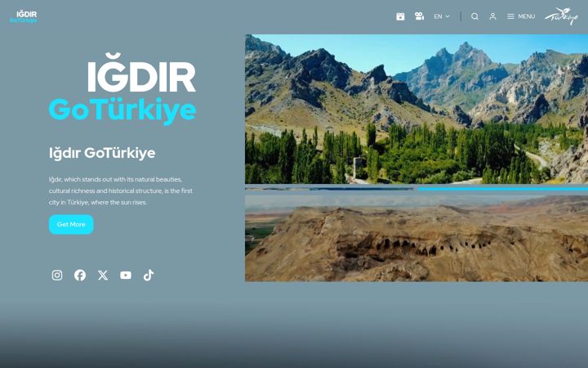This screenshot has width=588, height=368.
Task: Open the search magnifier icon
Action: click(474, 16)
